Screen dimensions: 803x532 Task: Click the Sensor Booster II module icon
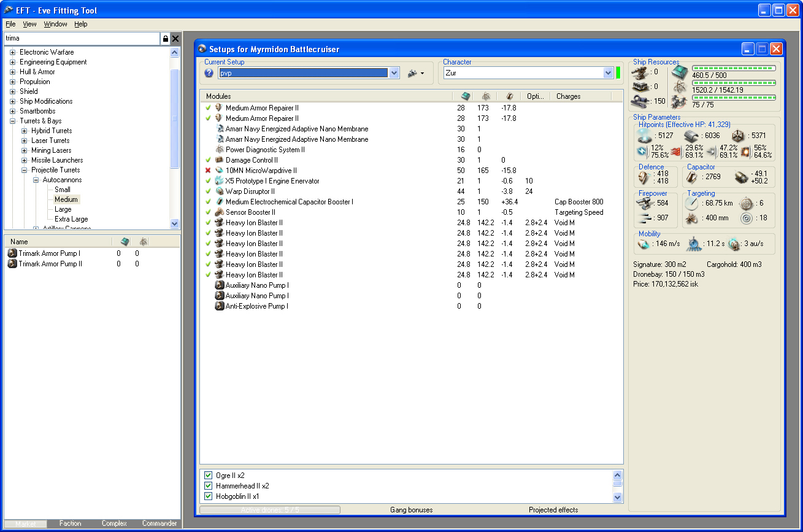219,212
